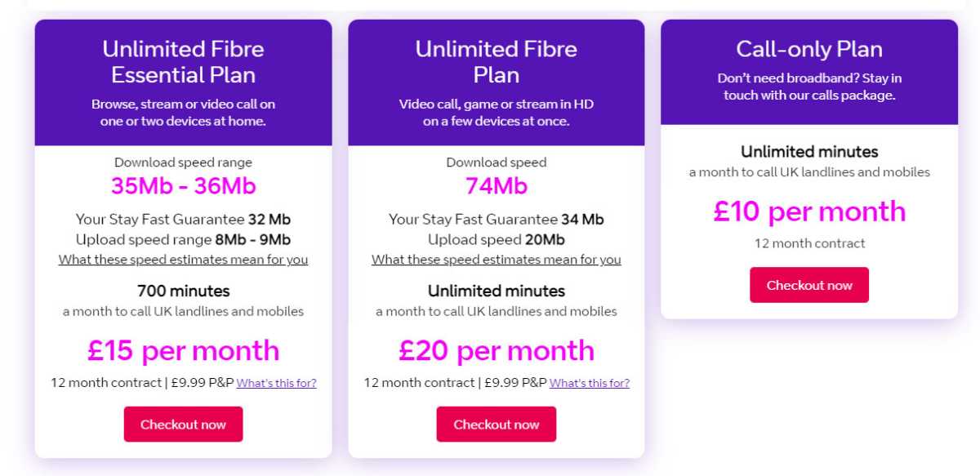Open speed estimates link under 74Mb plan
This screenshot has height=476, width=980.
pos(497,260)
